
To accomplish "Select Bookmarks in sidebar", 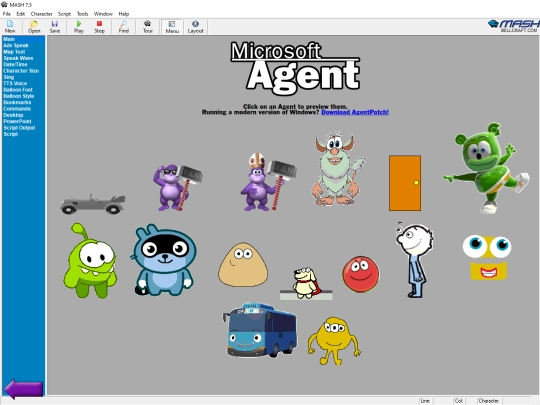I will (x=17, y=102).
